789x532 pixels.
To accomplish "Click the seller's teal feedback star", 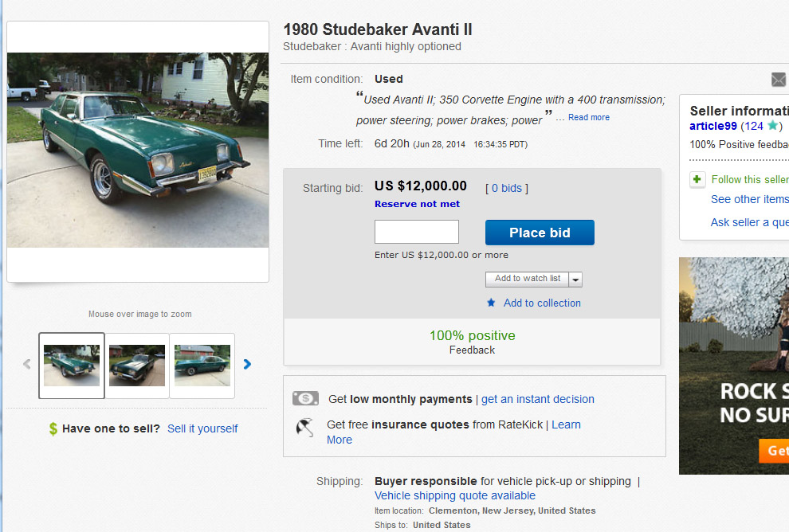I will click(x=772, y=126).
